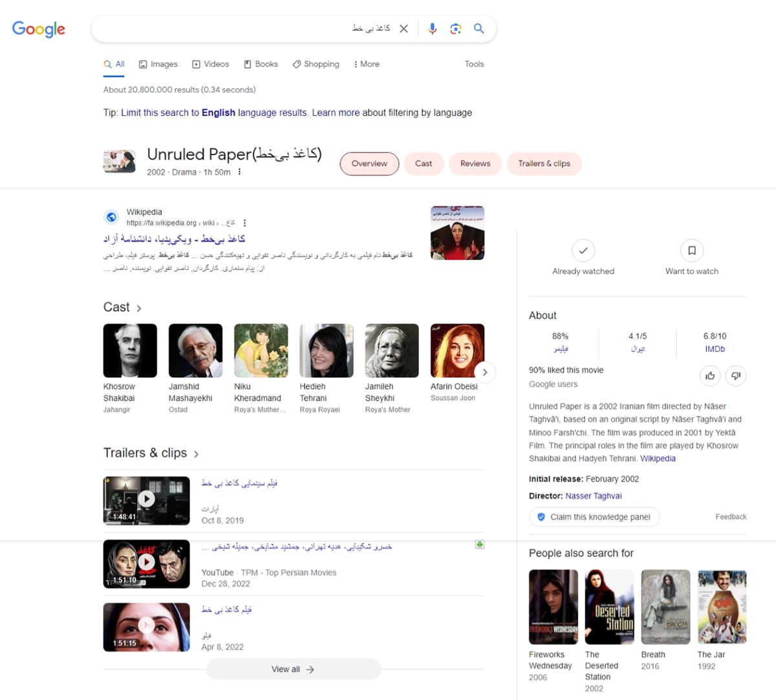Screen dimensions: 776x700
Task: Open the three-dot menu beside 1h 50m
Action: [x=239, y=172]
